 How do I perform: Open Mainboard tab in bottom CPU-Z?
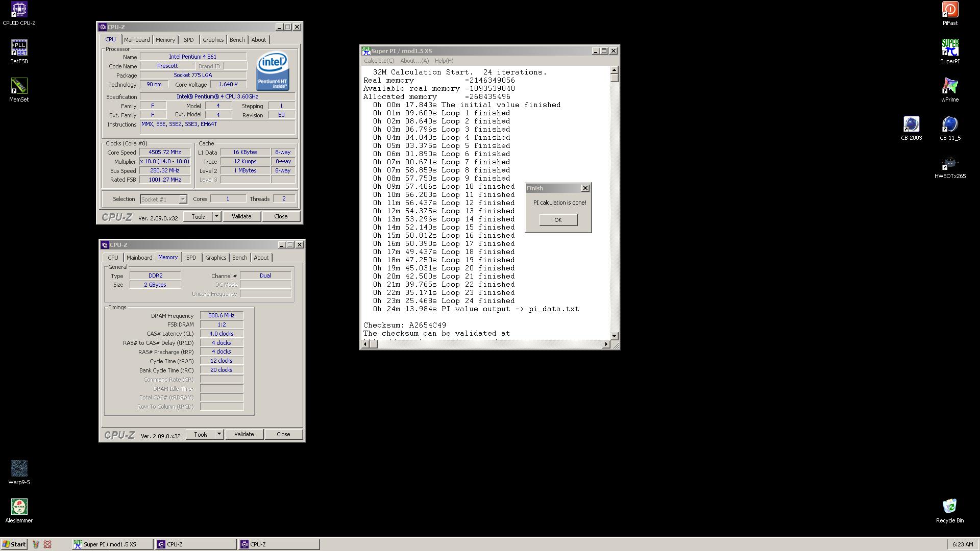click(139, 258)
